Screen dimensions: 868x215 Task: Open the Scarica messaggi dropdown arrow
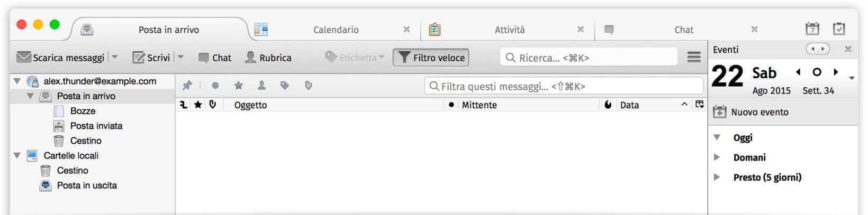pos(115,57)
